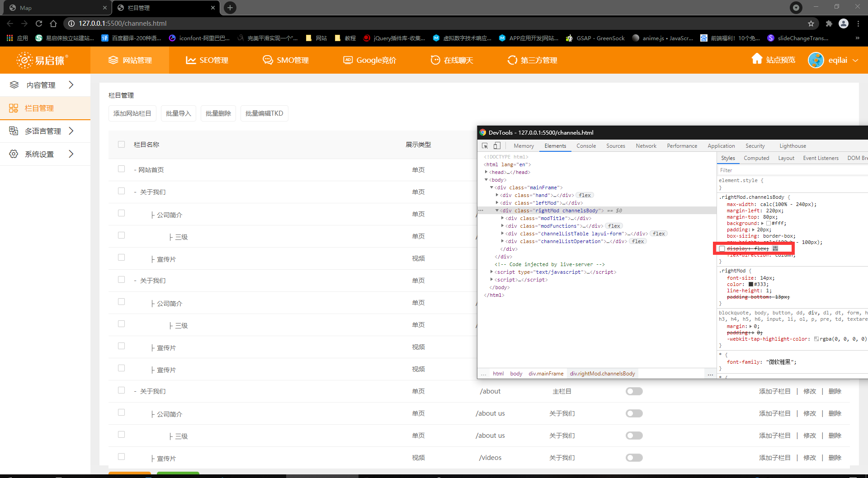Expand the 多语言管理 sidebar chevron
This screenshot has width=868, height=478.
click(71, 131)
